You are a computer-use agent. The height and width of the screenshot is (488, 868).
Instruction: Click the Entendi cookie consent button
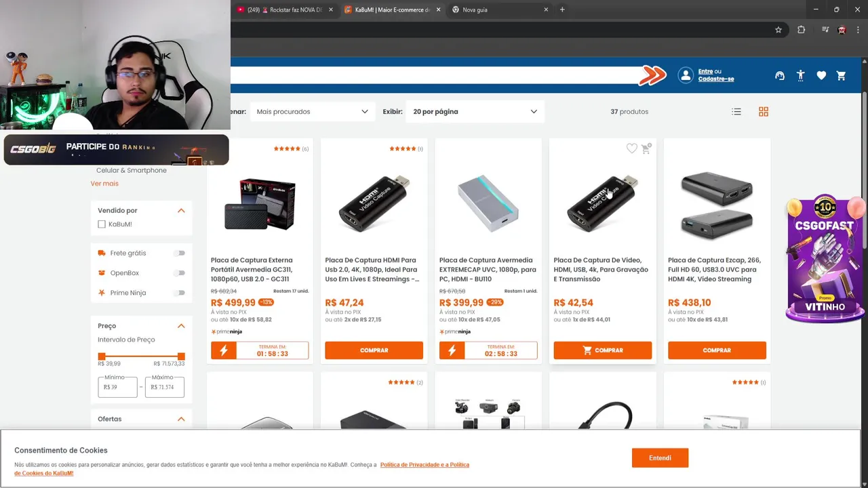click(660, 458)
